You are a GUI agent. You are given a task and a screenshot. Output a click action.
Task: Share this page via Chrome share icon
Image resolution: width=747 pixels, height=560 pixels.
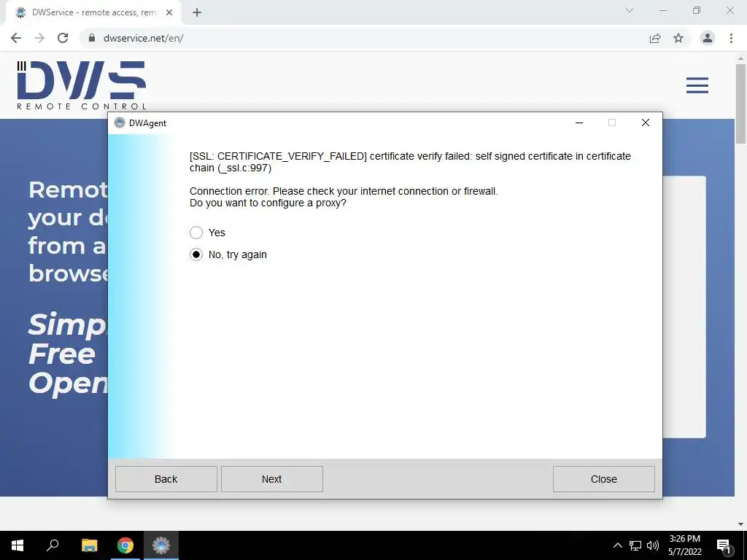pyautogui.click(x=655, y=38)
